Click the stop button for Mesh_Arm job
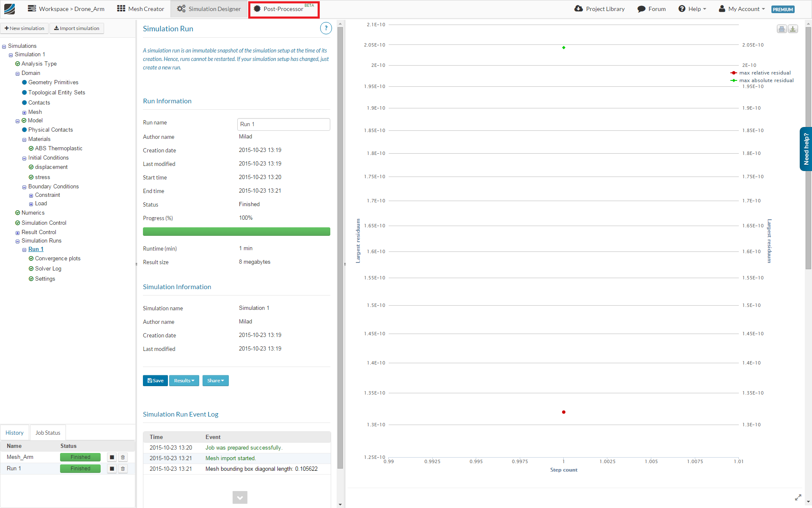Image resolution: width=812 pixels, height=508 pixels. [x=112, y=457]
